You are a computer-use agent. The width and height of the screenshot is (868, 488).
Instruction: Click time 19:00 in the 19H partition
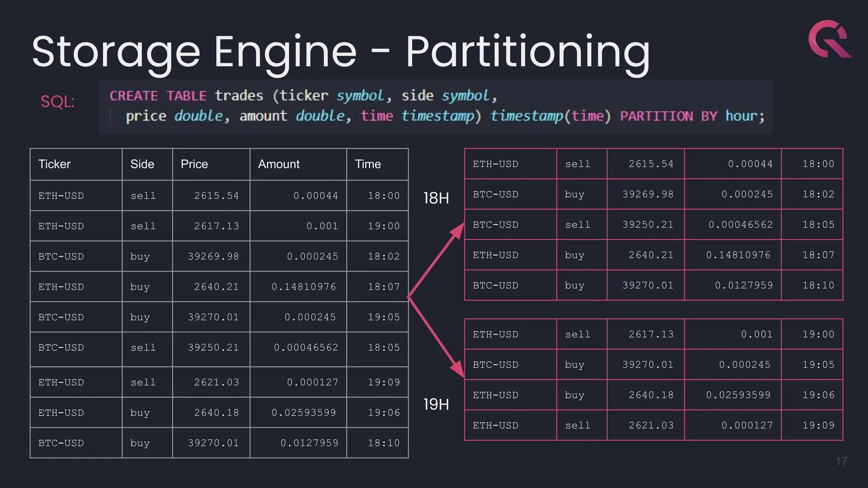(x=818, y=334)
